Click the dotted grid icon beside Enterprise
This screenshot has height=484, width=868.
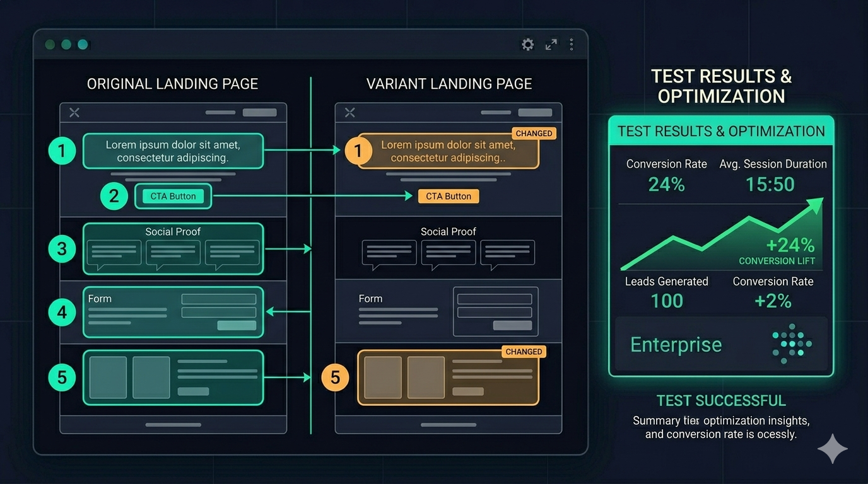(x=792, y=343)
